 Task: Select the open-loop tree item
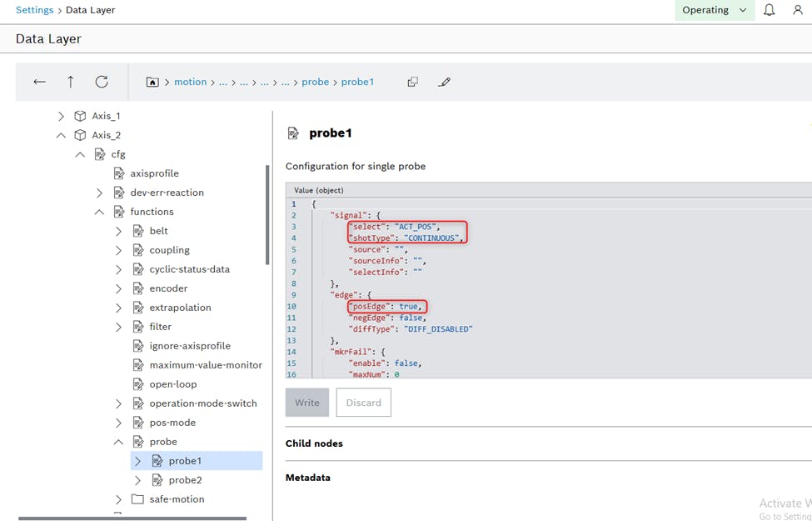[172, 384]
